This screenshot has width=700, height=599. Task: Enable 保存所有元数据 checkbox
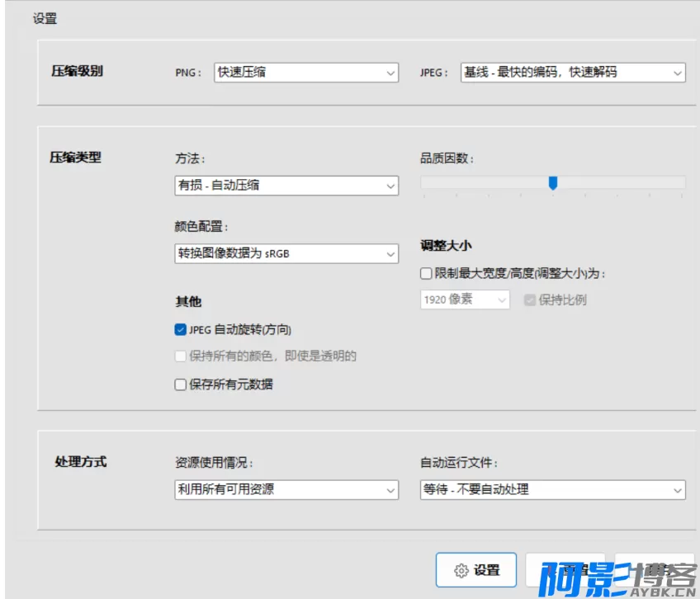coord(180,384)
